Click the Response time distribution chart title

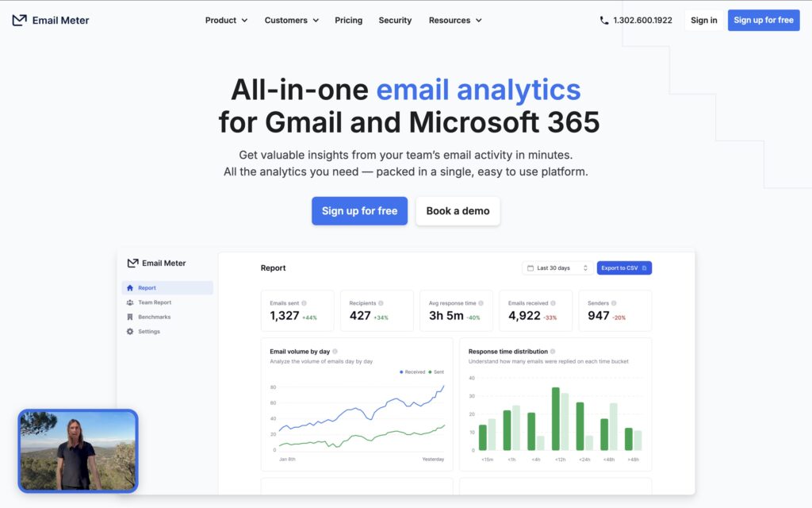tap(508, 352)
